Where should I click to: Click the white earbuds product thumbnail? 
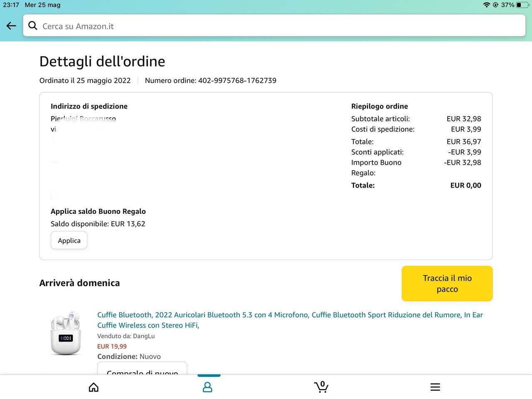click(66, 333)
